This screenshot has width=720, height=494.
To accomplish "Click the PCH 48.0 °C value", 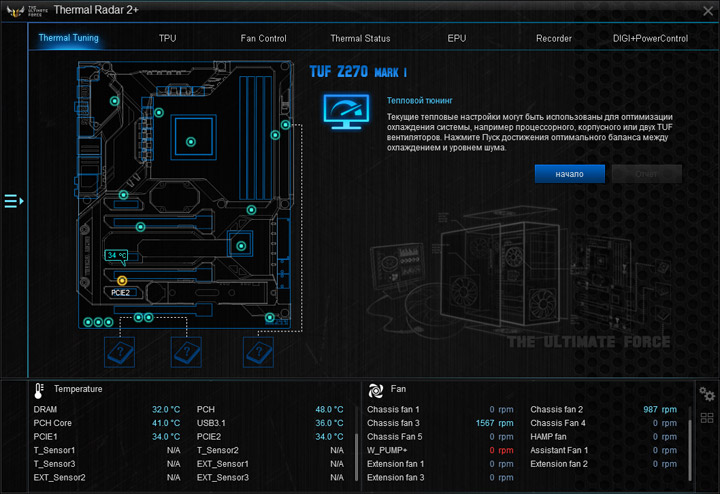I will (x=329, y=410).
